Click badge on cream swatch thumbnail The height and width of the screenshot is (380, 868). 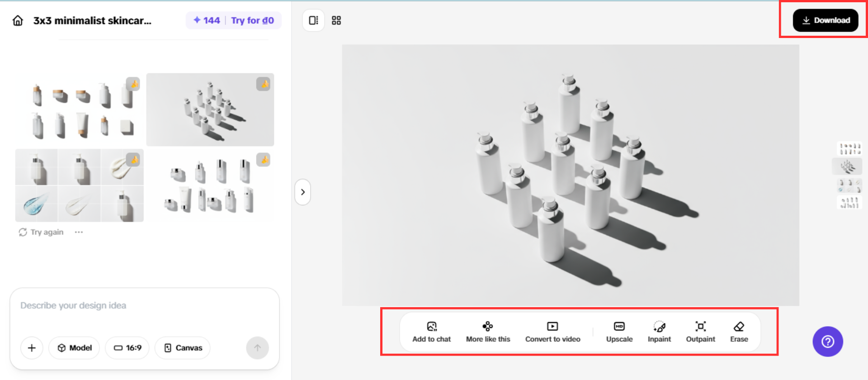[133, 160]
